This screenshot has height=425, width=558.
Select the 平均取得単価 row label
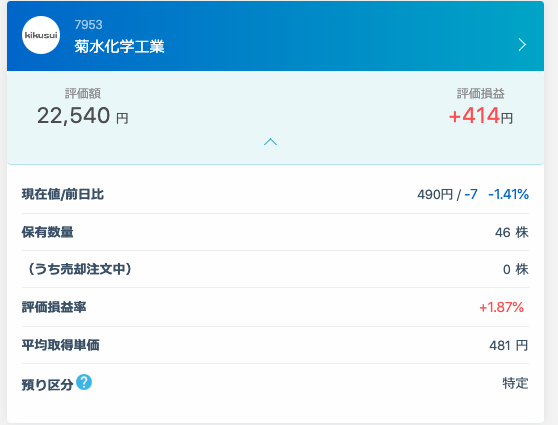[x=60, y=345]
